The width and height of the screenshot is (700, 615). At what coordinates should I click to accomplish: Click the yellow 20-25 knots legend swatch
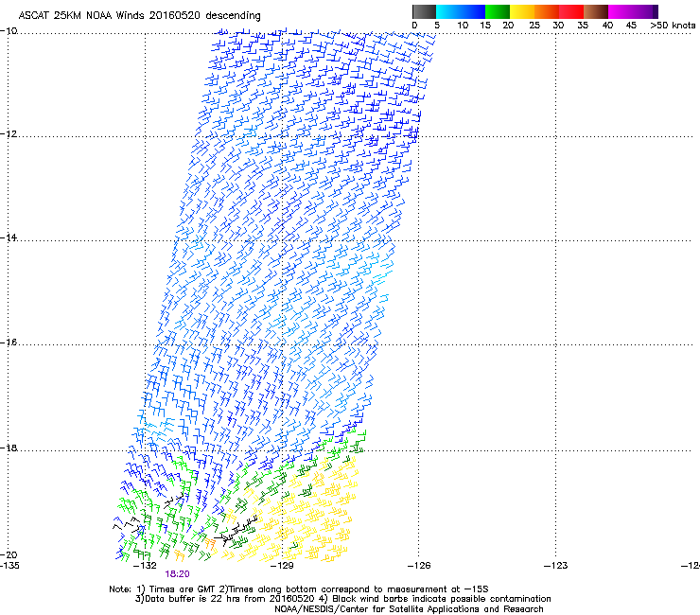(x=522, y=11)
